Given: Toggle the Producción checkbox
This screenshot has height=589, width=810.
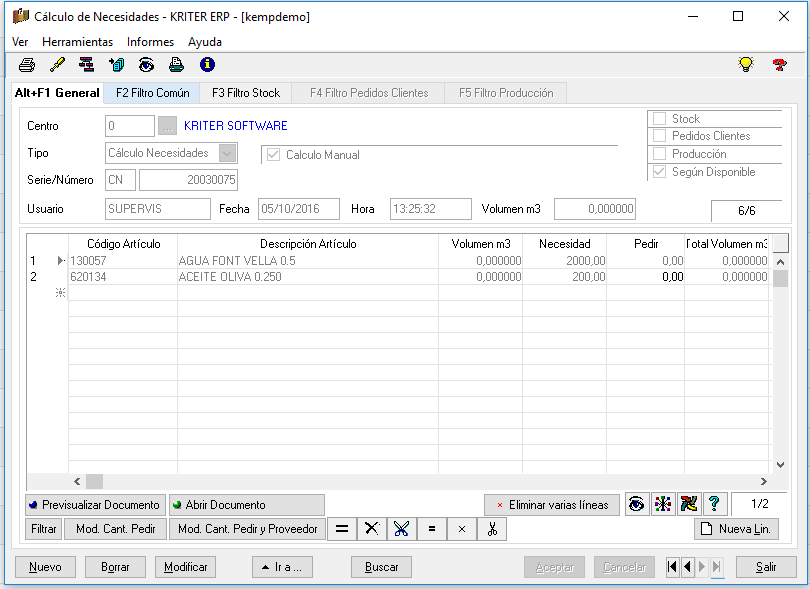Looking at the screenshot, I should point(659,153).
